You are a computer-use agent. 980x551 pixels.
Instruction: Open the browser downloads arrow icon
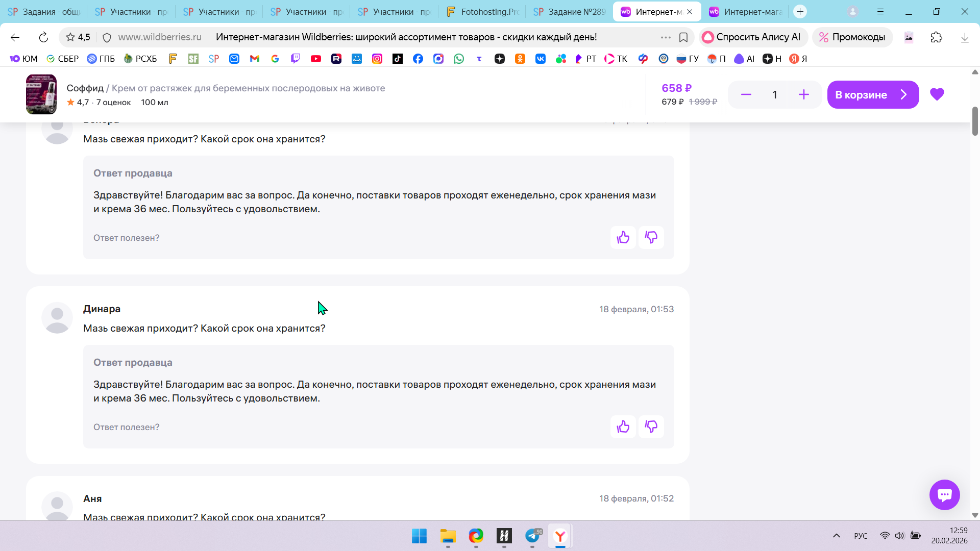(964, 37)
